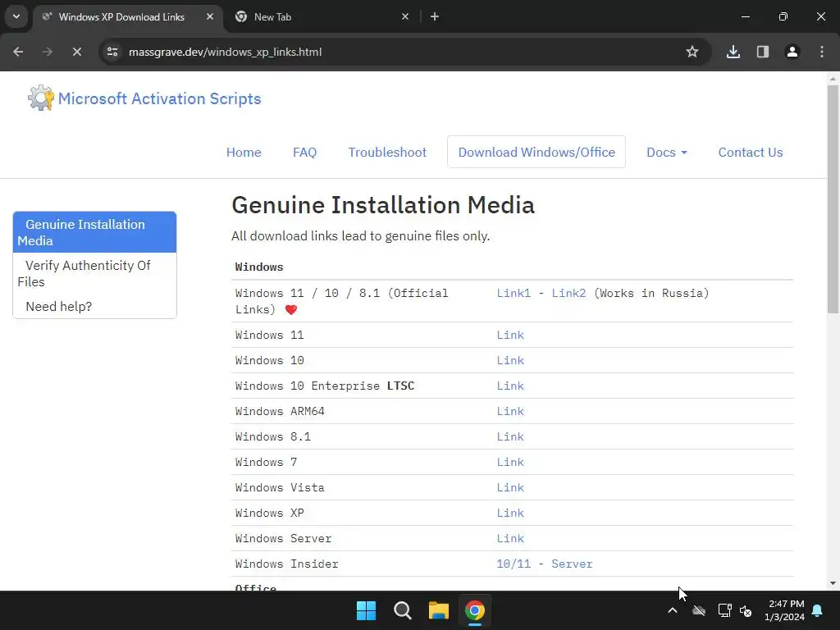This screenshot has width=840, height=630.
Task: Open File Explorer from the taskbar
Action: pos(438,610)
